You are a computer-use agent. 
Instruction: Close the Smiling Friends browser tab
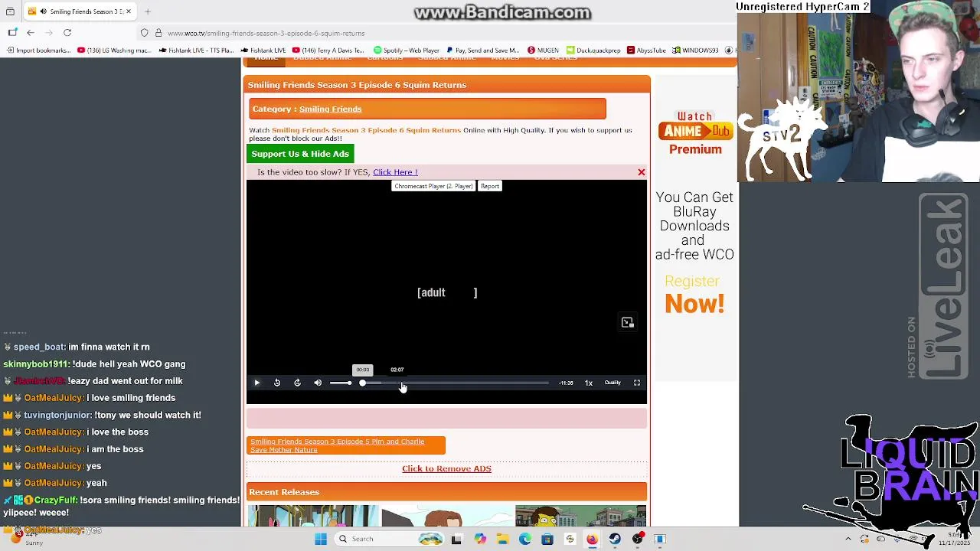coord(129,11)
